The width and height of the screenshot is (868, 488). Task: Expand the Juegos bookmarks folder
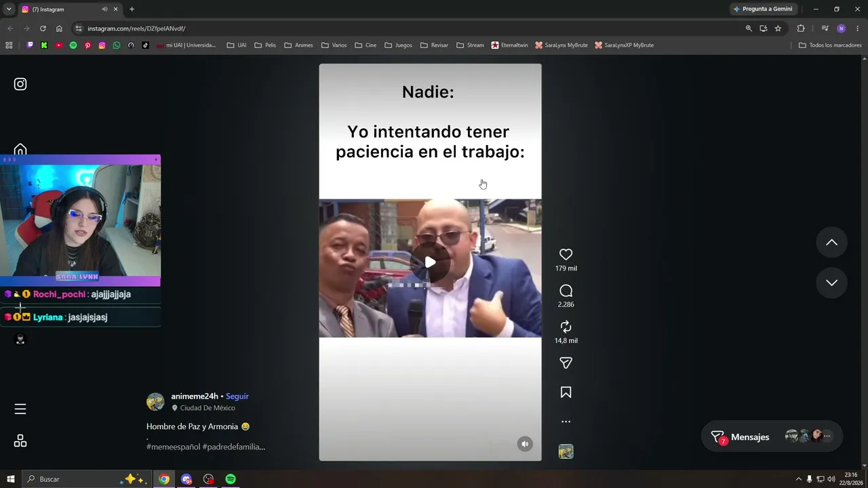point(398,45)
